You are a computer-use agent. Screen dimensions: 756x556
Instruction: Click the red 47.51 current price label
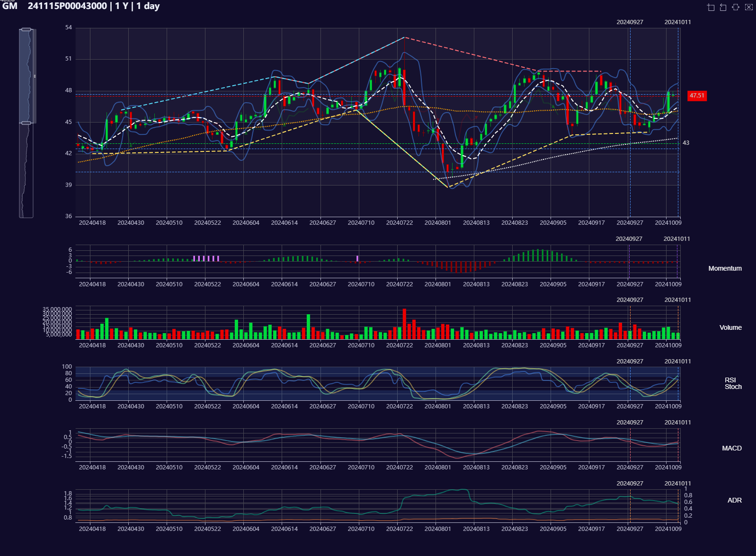[x=697, y=96]
